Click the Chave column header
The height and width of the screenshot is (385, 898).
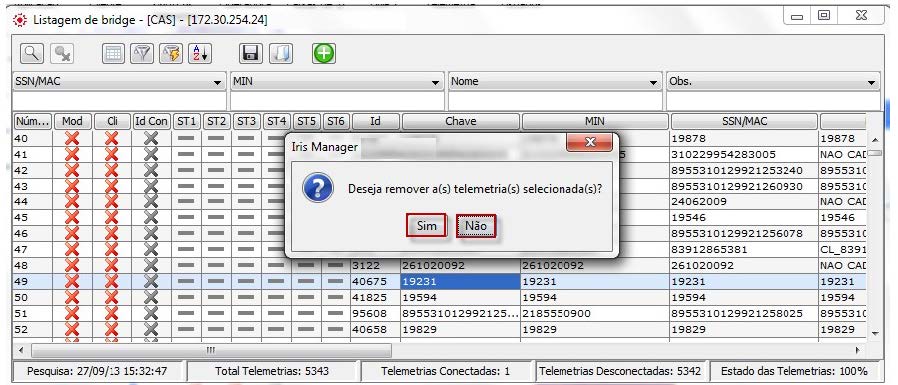click(x=461, y=121)
